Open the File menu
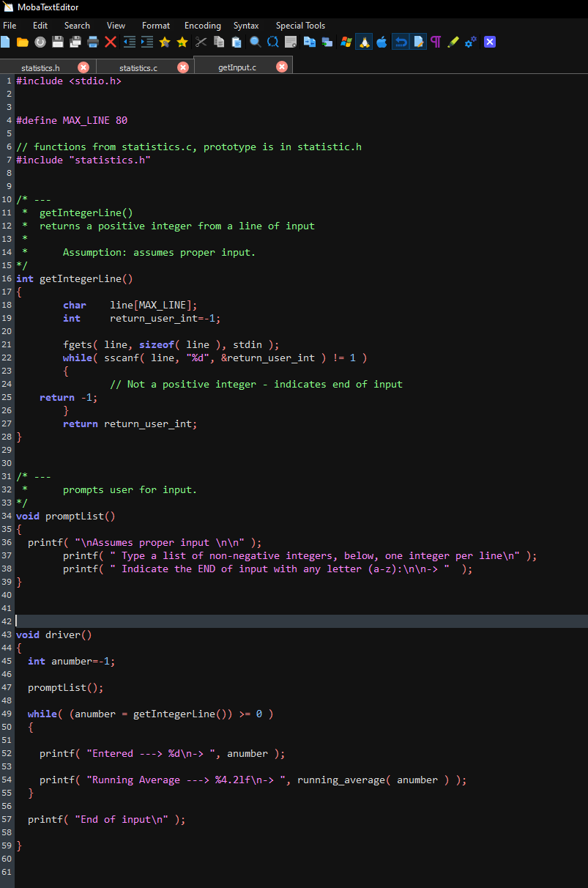This screenshot has height=888, width=588. click(10, 26)
